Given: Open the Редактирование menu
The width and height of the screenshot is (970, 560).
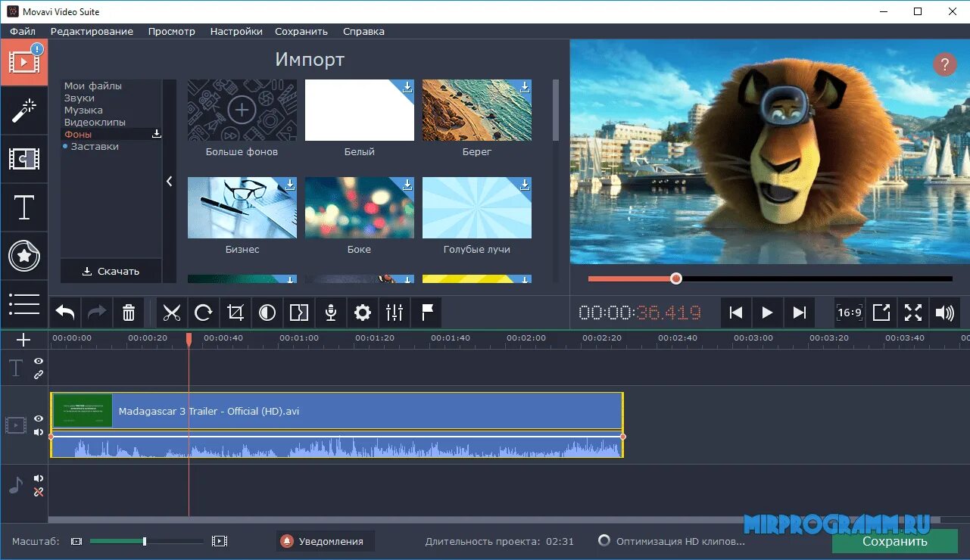Looking at the screenshot, I should (x=92, y=31).
